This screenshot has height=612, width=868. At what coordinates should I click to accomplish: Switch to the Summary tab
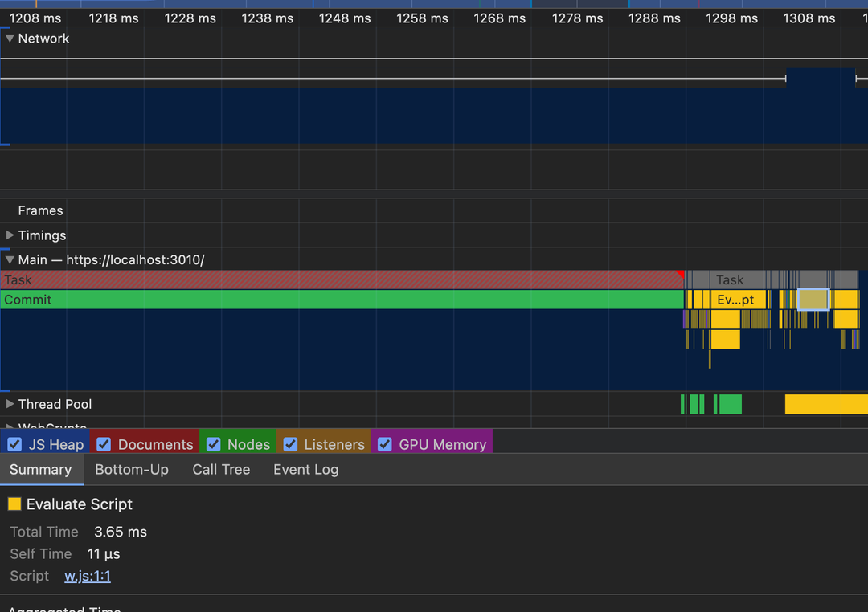coord(41,469)
